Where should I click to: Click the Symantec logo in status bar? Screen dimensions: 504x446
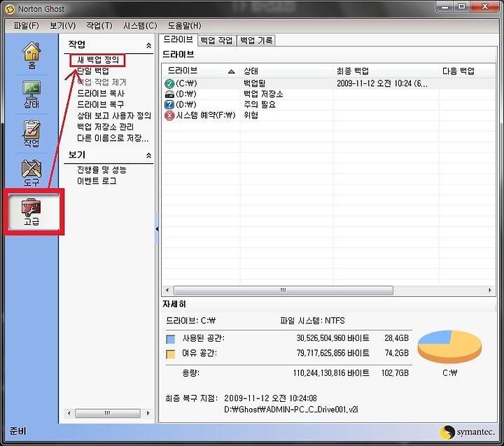pyautogui.click(x=468, y=432)
